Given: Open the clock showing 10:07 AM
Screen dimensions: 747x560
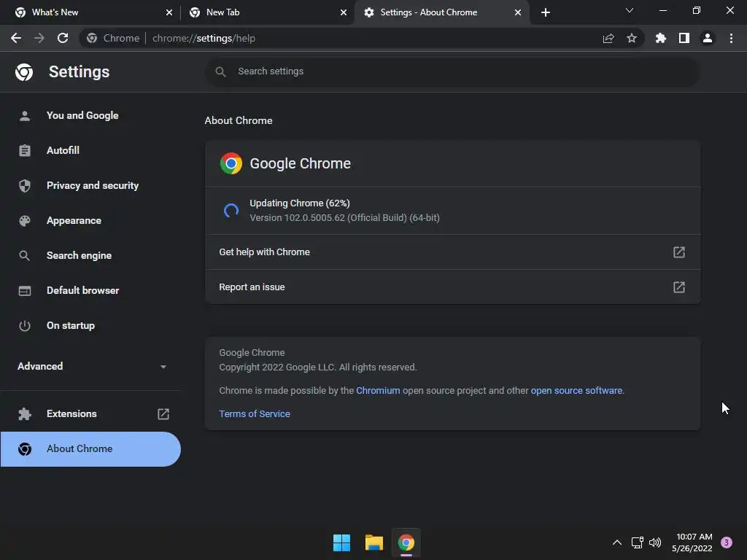Looking at the screenshot, I should click(x=692, y=542).
